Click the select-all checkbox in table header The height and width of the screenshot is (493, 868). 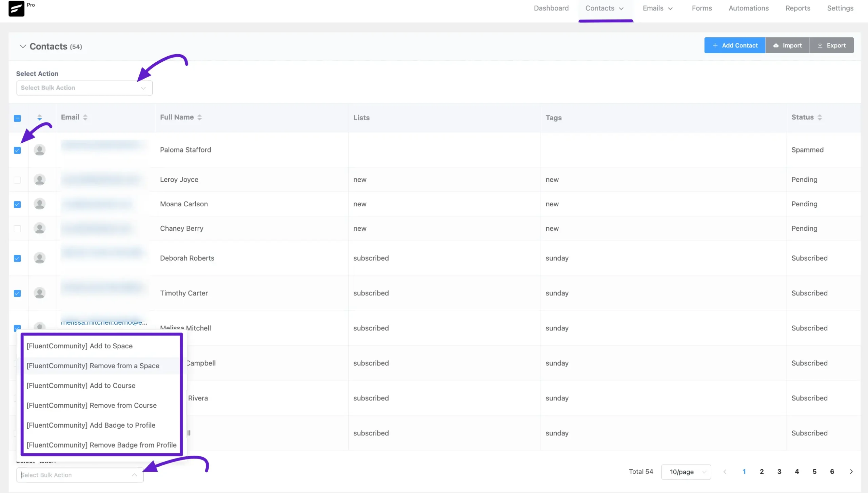click(x=17, y=118)
